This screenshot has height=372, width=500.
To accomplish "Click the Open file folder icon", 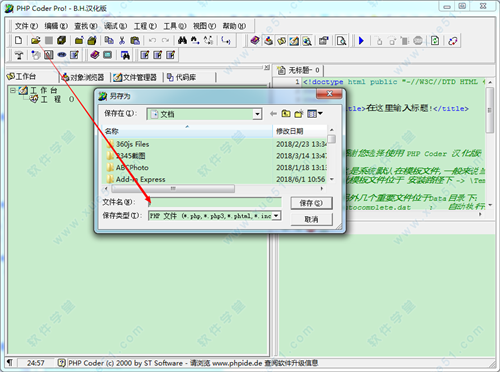I will tap(35, 41).
